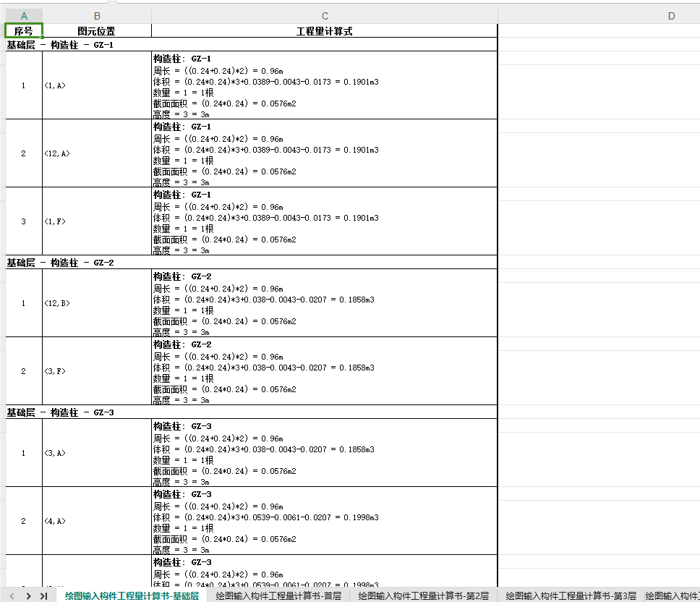
Task: Select the calculation cell beside position <1, A>
Action: tap(325, 85)
